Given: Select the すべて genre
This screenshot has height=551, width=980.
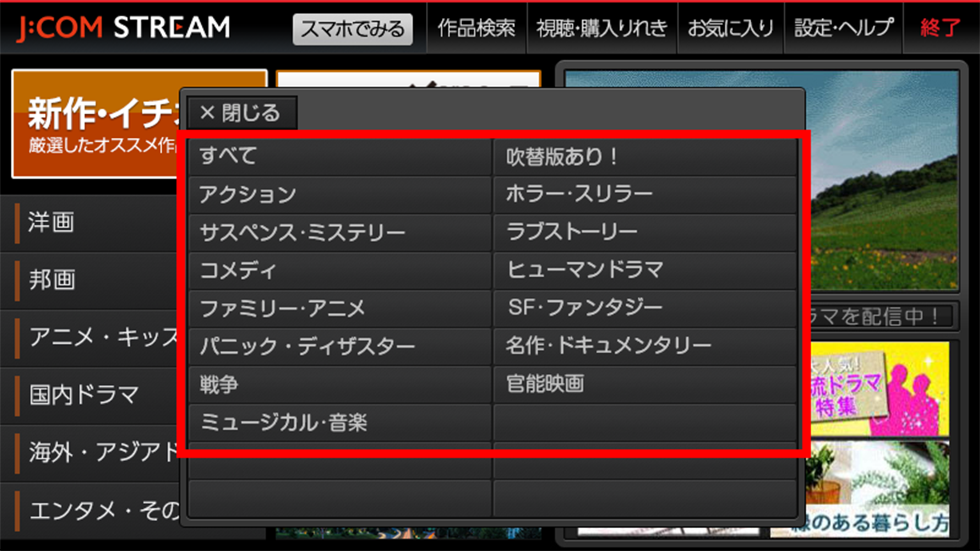Looking at the screenshot, I should (x=340, y=156).
